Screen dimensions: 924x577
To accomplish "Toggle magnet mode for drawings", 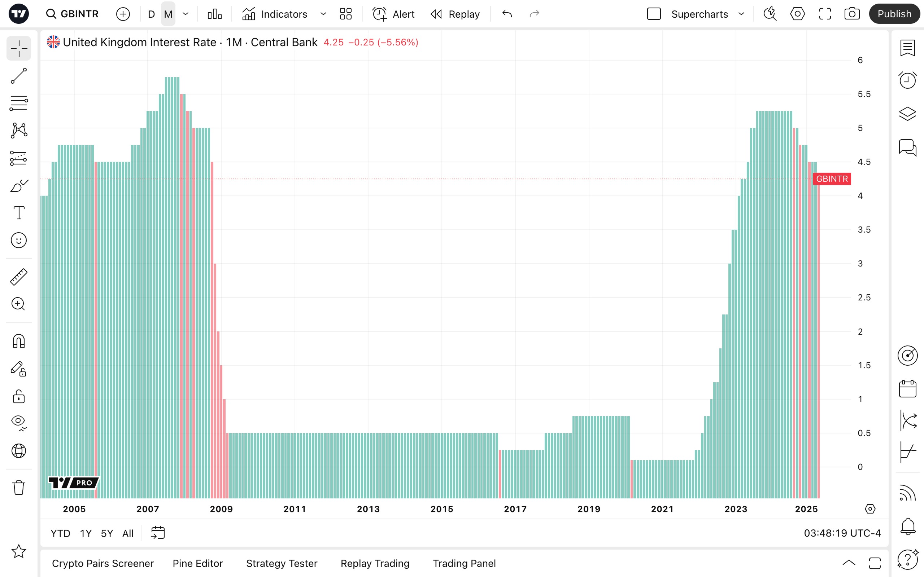I will tap(19, 341).
